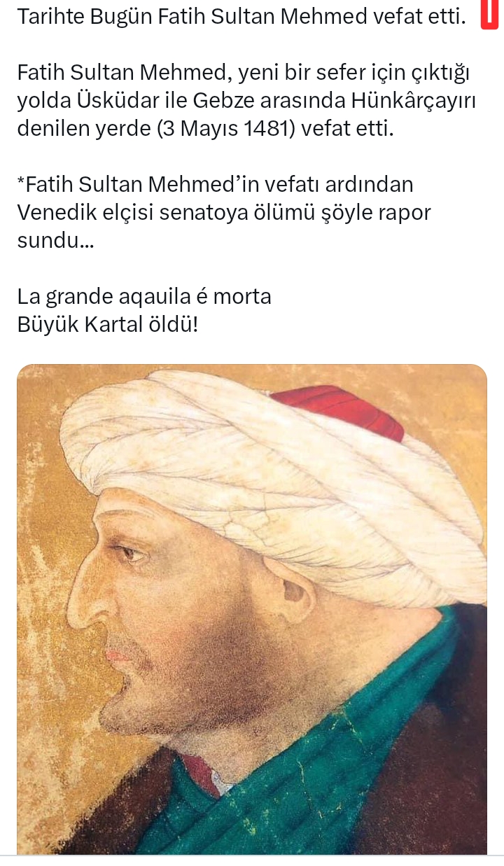
Task: Click the green robe collar in the painting
Action: (x=336, y=756)
